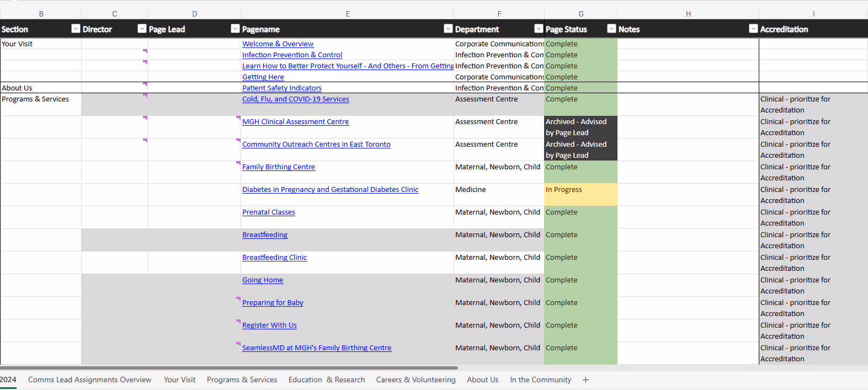Open Diabetes in Pregnancy and Gestational Diabetes Clinic link

pos(330,189)
